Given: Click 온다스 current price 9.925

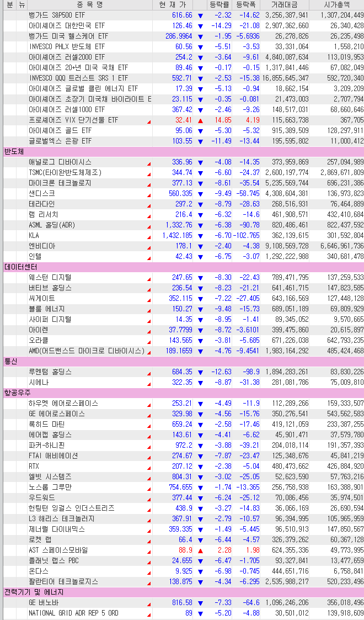Looking at the screenshot, I should click(184, 571).
